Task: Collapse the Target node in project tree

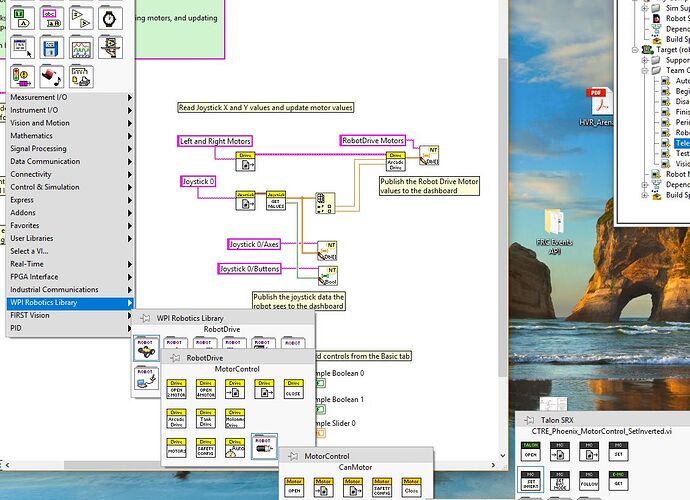Action: pos(635,50)
